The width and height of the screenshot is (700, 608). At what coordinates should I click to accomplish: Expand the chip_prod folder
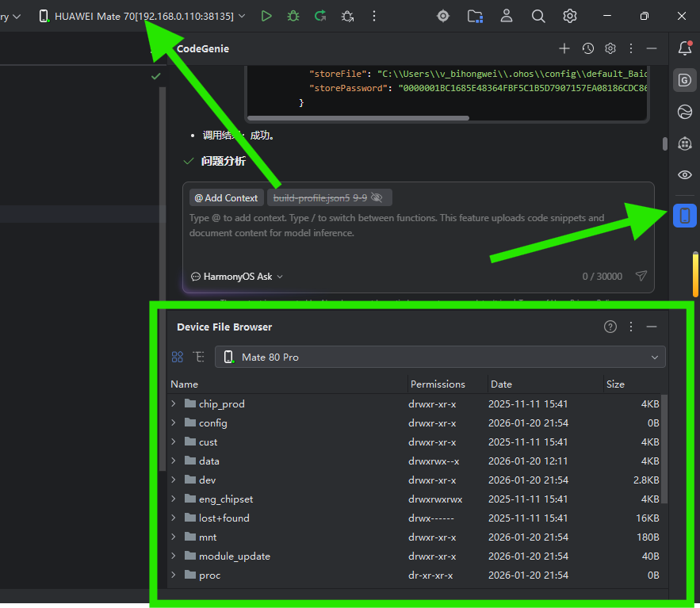(x=174, y=403)
